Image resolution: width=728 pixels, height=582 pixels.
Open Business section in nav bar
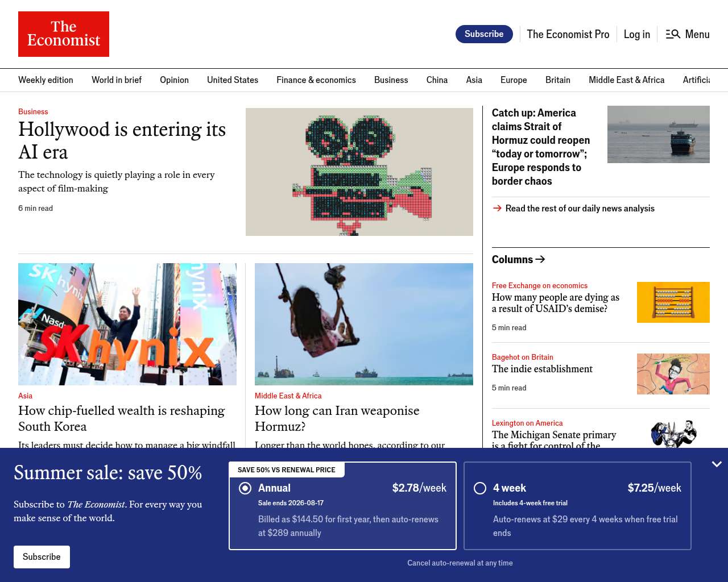[391, 80]
